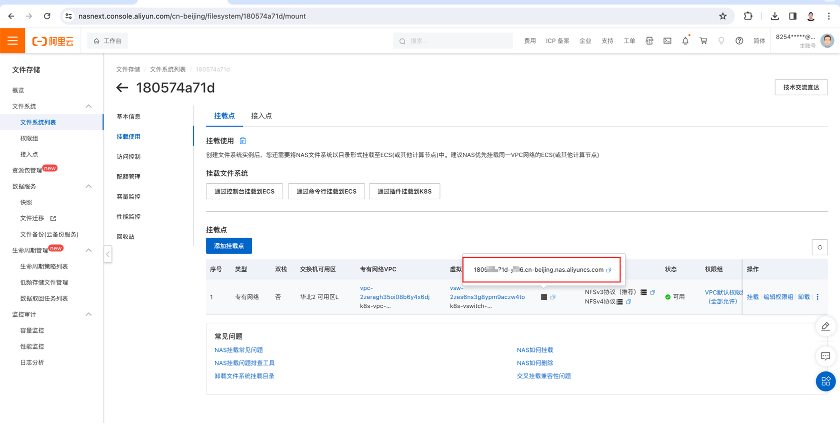Open 权限组 in sidebar
840x424 pixels.
tap(28, 138)
